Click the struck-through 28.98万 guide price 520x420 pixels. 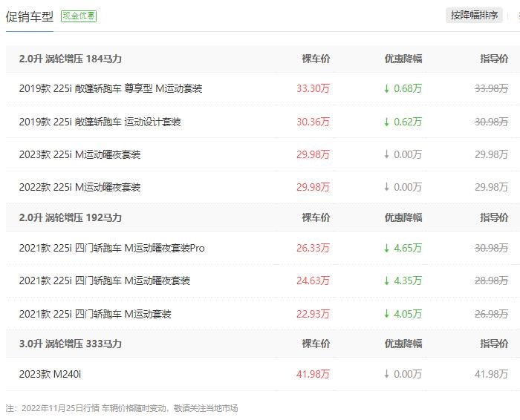click(x=492, y=281)
